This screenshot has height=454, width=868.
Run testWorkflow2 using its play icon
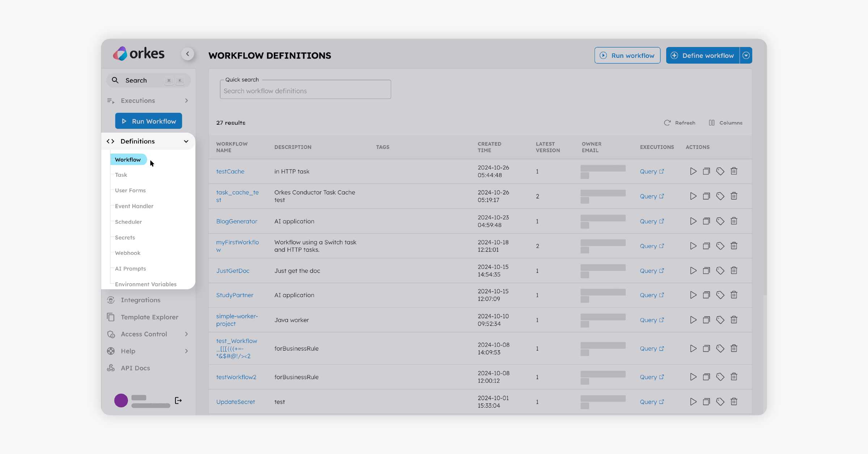pos(693,377)
